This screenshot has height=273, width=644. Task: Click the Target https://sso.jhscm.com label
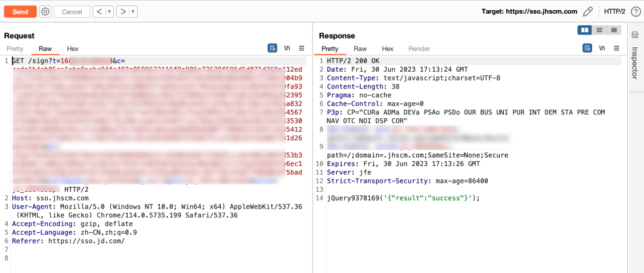click(530, 11)
